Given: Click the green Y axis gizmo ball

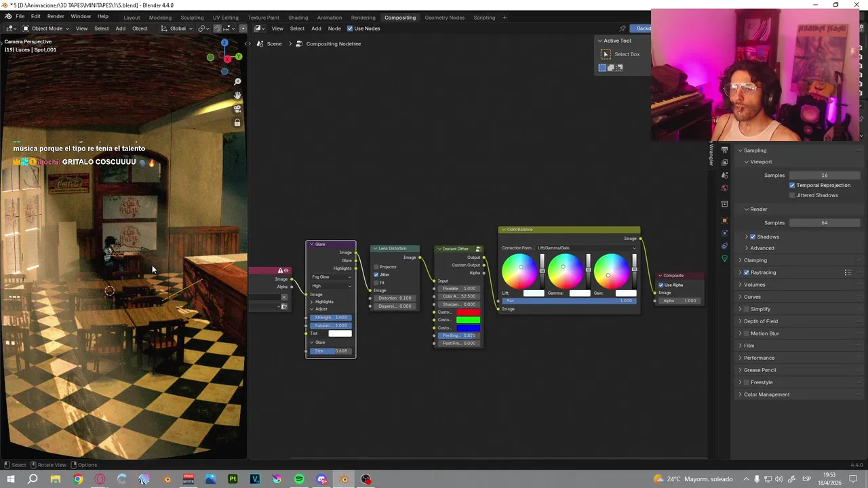Looking at the screenshot, I should click(x=238, y=57).
